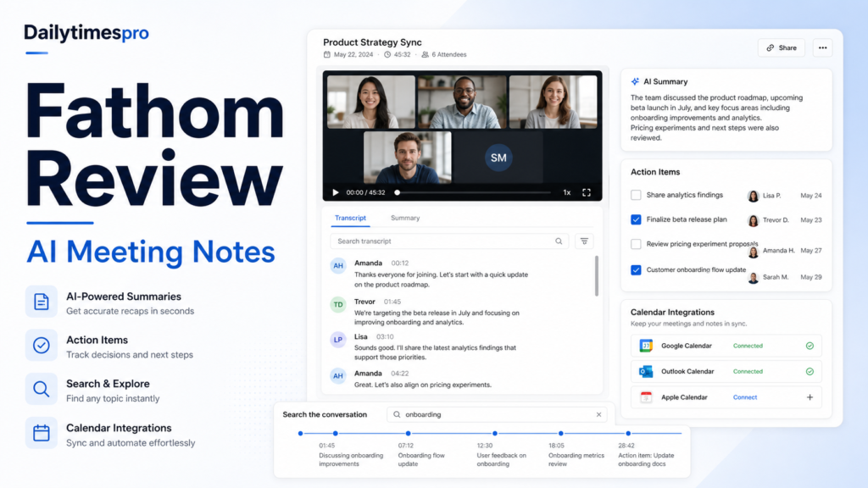Click Trevor D. assignee avatar
Screen dimensions: 868x488
tap(753, 221)
